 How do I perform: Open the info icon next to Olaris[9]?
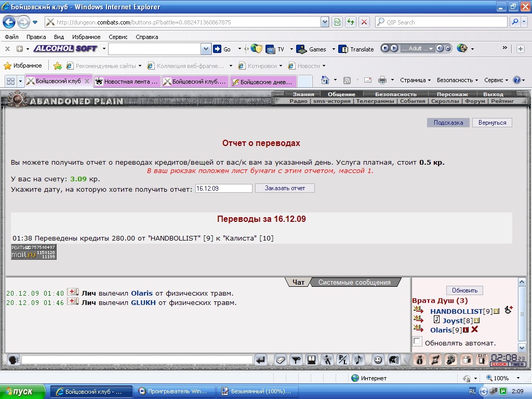[x=465, y=330]
